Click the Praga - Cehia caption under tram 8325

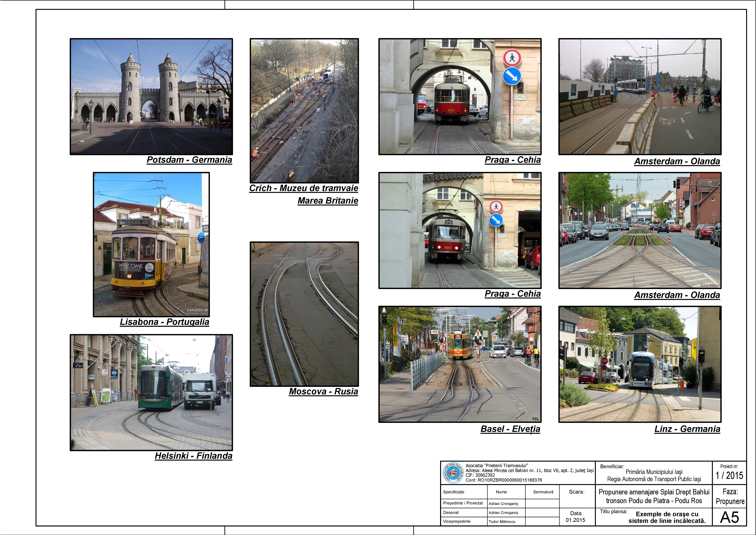[x=513, y=160]
